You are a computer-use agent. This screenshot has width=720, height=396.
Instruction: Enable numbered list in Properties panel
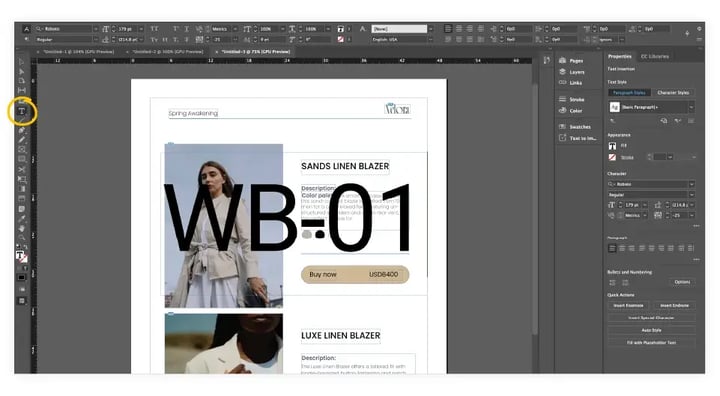click(x=625, y=283)
